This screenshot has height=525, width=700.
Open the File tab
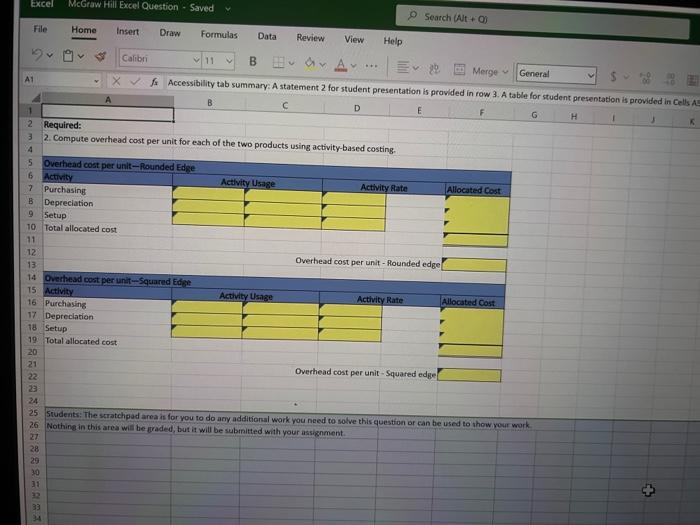pyautogui.click(x=40, y=29)
